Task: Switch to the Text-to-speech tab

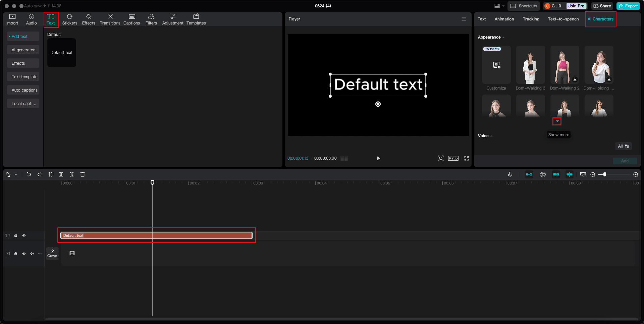Action: (x=563, y=19)
